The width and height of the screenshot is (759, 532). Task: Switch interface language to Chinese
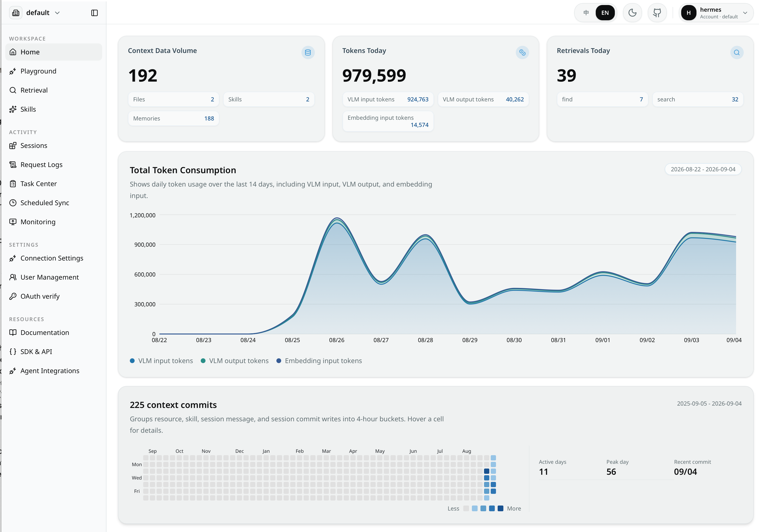tap(586, 13)
